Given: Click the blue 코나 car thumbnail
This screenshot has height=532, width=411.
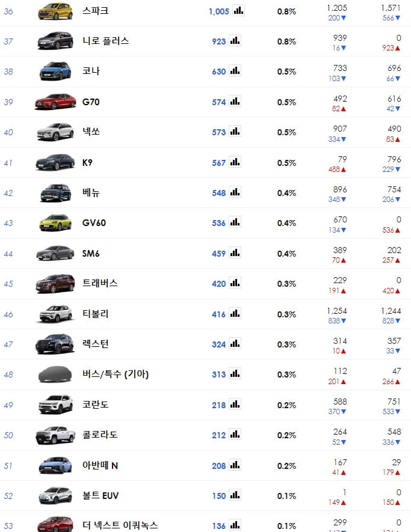Looking at the screenshot, I should coord(55,72).
